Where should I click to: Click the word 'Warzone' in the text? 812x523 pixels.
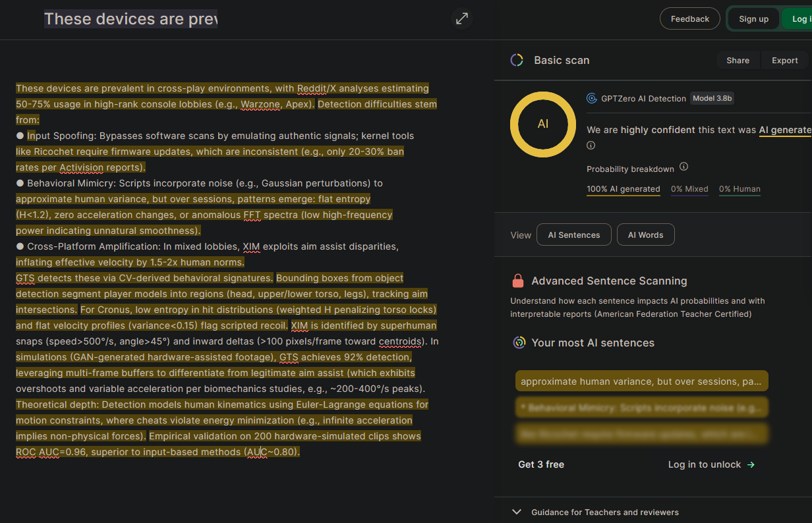[260, 104]
